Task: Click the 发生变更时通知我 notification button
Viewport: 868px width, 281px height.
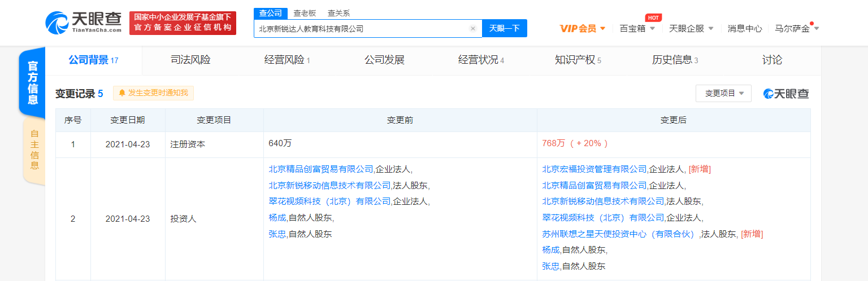Action: [154, 93]
